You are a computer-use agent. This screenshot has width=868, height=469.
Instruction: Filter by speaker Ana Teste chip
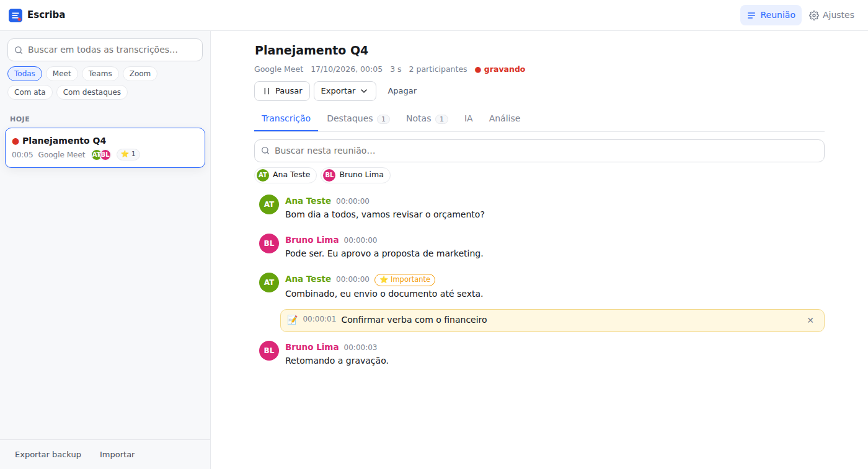[x=286, y=175]
